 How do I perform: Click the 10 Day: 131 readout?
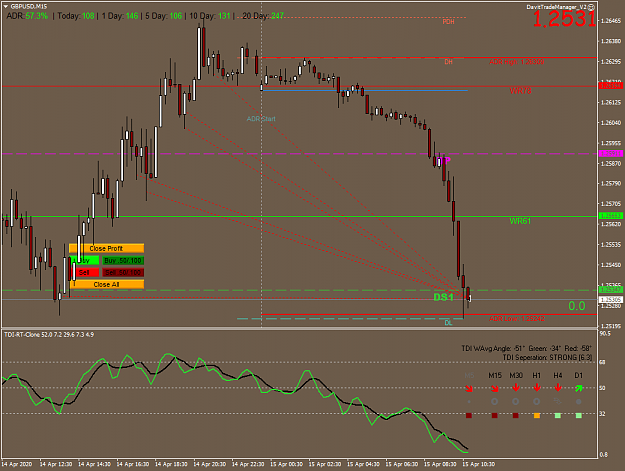click(x=210, y=16)
